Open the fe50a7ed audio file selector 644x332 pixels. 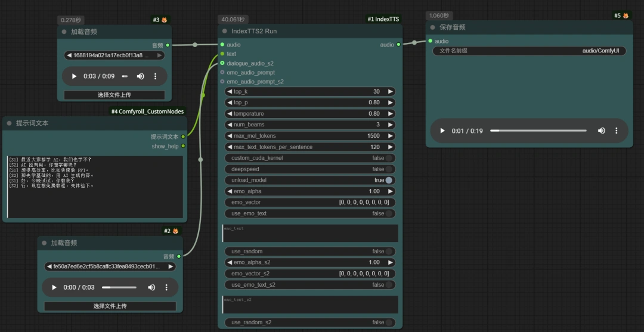pyautogui.click(x=110, y=267)
